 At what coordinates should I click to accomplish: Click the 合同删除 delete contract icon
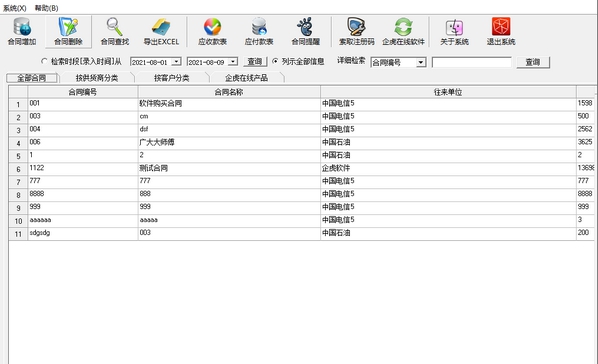click(x=68, y=32)
